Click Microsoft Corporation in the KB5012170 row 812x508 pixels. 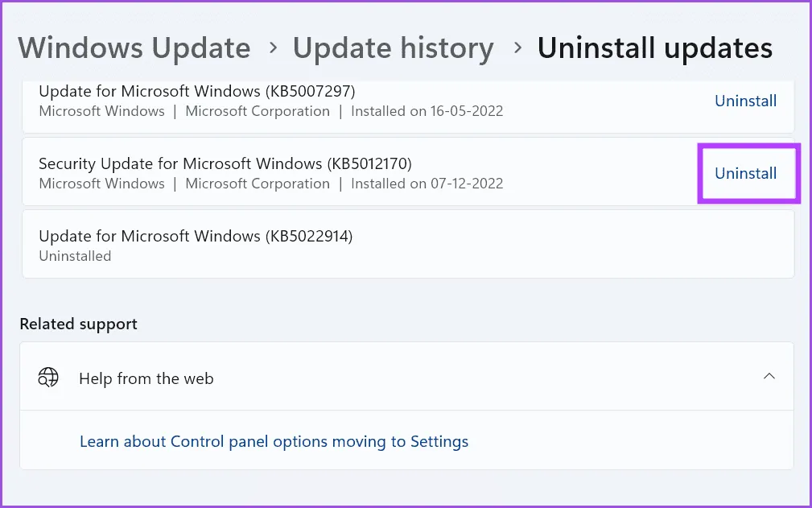258,184
